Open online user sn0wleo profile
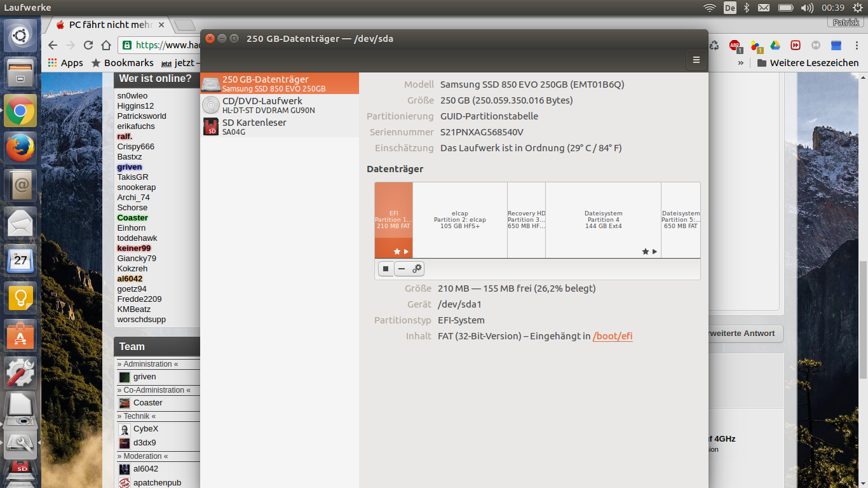The image size is (868, 488). (132, 96)
